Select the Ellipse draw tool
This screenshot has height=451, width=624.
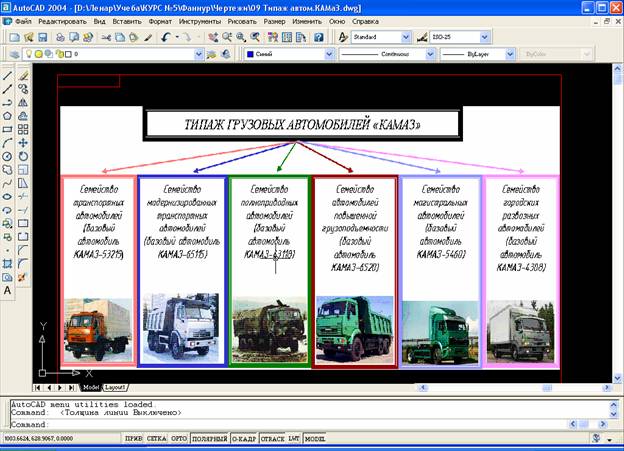coord(7,197)
